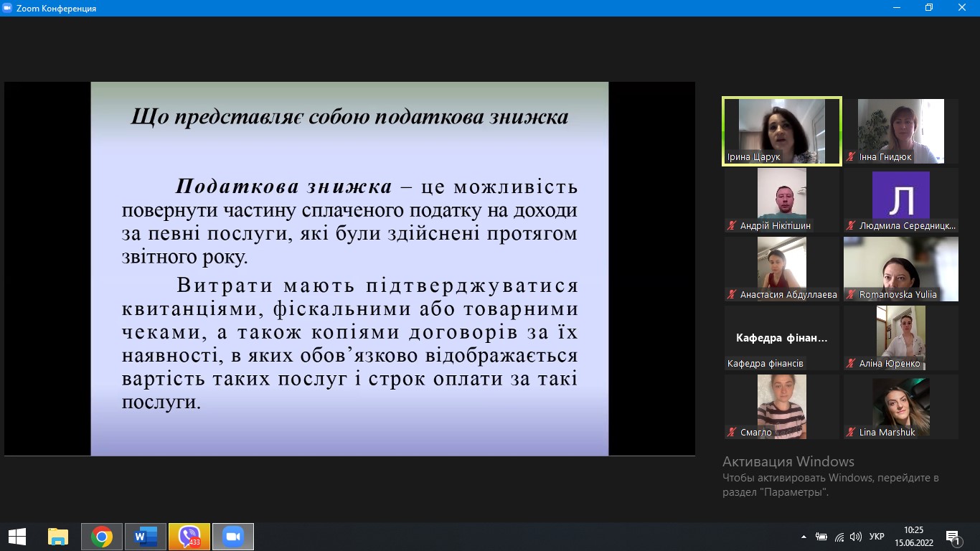Click Lina Marshuk's video tile
This screenshot has width=980, height=551.
900,407
